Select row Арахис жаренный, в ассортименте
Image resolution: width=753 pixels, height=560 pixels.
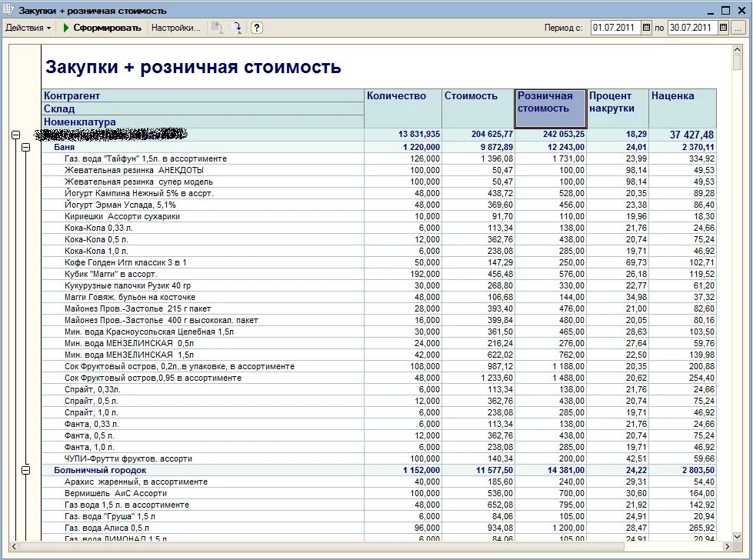point(378,482)
